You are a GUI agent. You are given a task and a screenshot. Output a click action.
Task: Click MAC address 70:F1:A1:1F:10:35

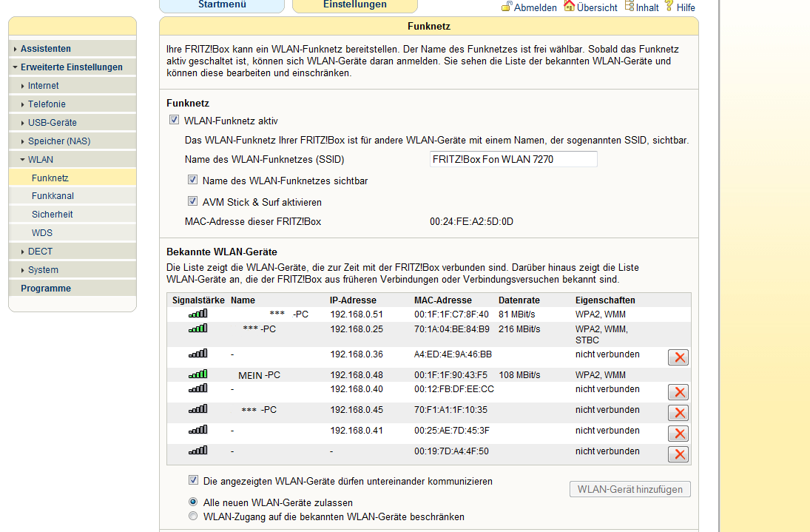[450, 410]
